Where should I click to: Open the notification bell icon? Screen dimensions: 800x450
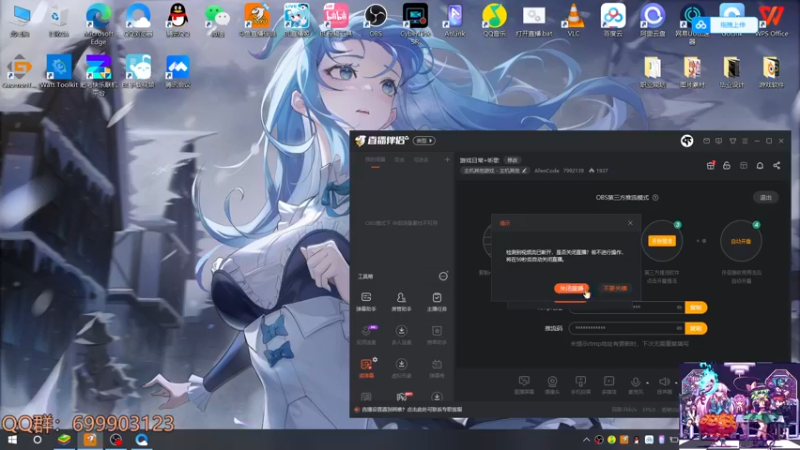click(760, 165)
